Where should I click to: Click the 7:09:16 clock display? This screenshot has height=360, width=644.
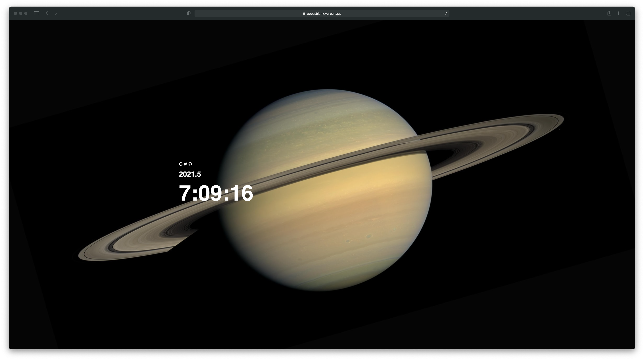[216, 193]
